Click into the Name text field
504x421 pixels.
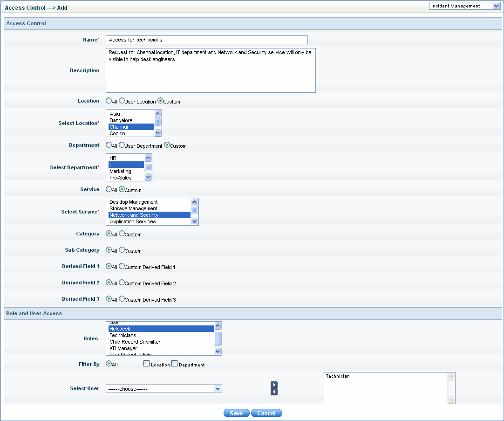point(206,40)
